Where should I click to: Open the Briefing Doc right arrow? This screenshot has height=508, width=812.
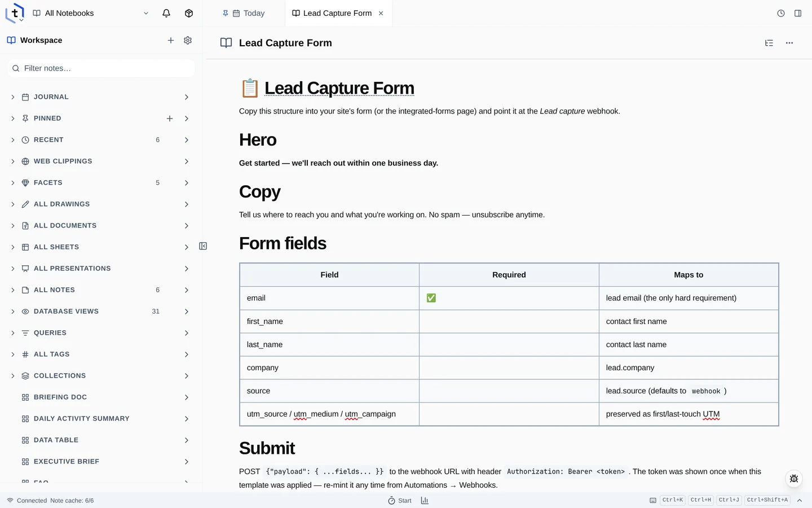pos(187,397)
